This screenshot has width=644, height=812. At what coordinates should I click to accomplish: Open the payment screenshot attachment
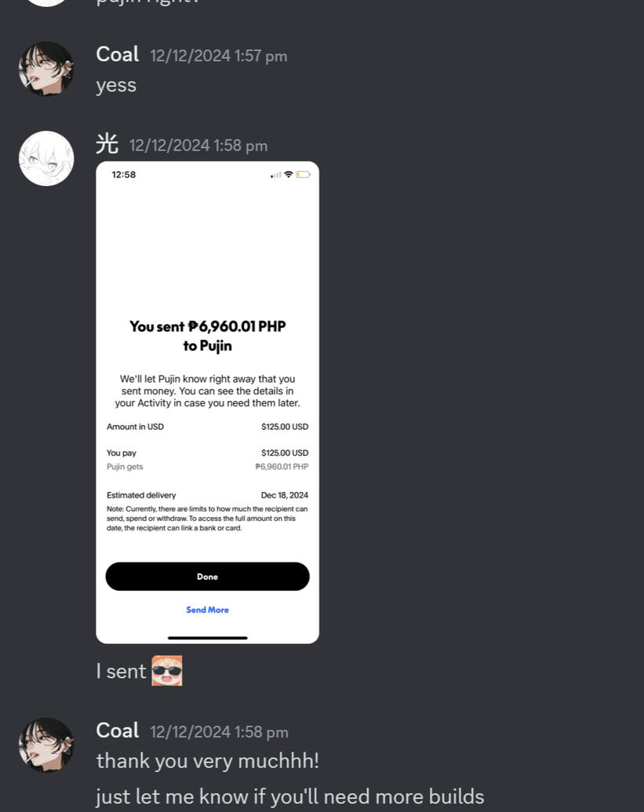[x=208, y=402]
